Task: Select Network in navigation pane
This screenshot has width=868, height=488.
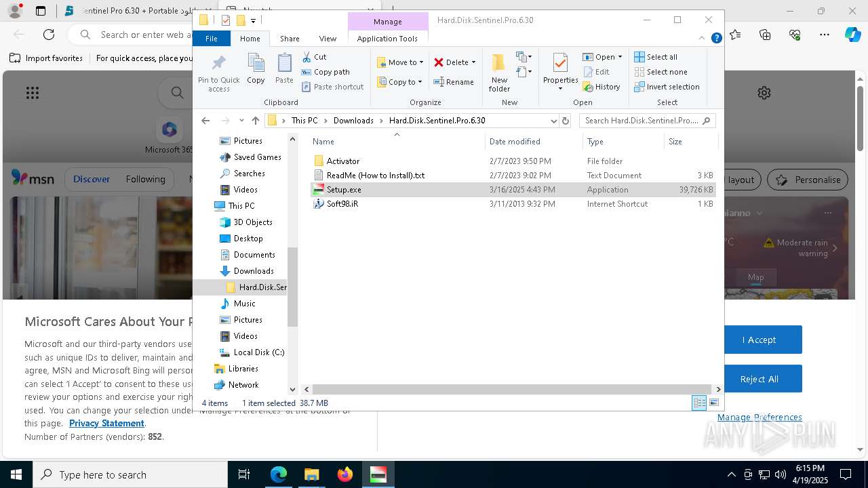Action: click(x=243, y=385)
